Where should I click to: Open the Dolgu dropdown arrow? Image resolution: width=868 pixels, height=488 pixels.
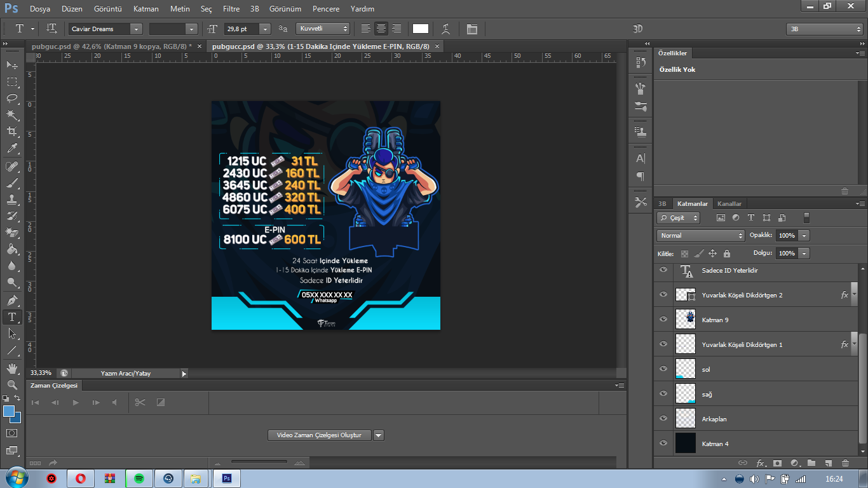point(804,254)
